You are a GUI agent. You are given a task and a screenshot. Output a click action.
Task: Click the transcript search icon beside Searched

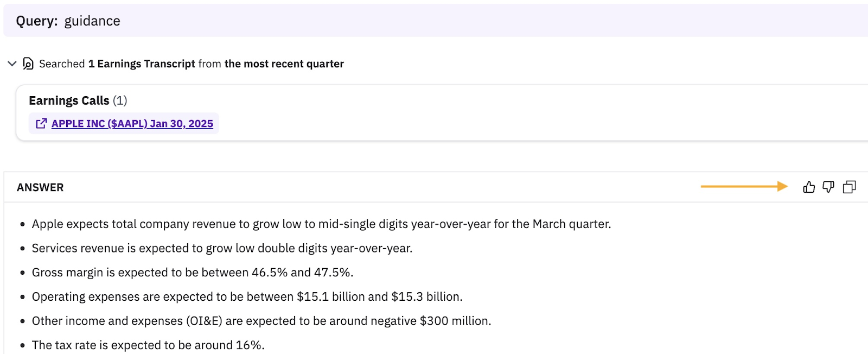coord(28,64)
